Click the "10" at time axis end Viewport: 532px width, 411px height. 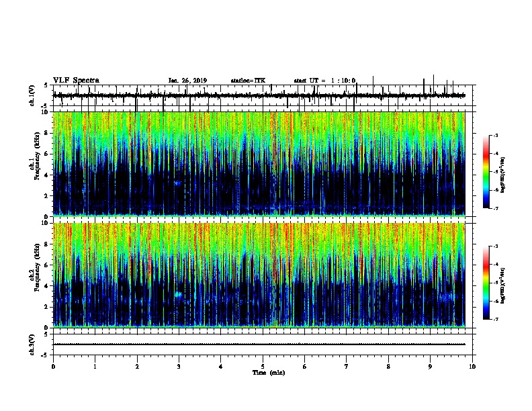click(x=472, y=367)
